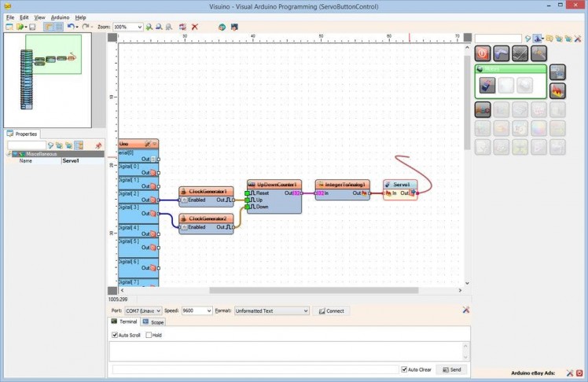Select the Text 'Abc' palette category
This screenshot has height=382, width=588.
(x=483, y=109)
